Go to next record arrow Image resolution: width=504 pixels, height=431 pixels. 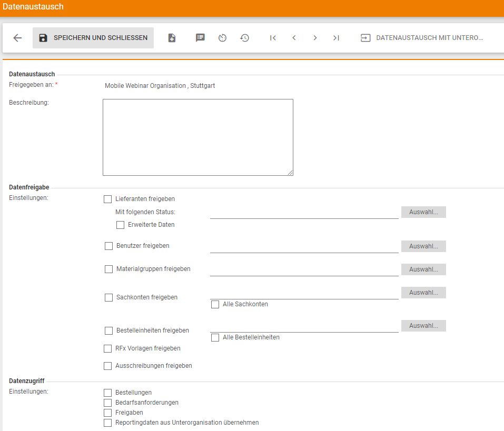[315, 38]
